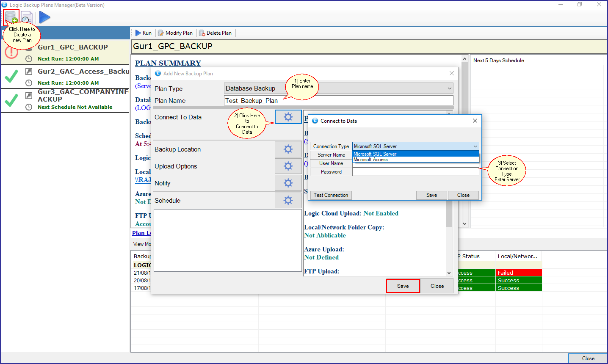Click the plan summary scroll down arrow
The height and width of the screenshot is (364, 608).
tap(464, 223)
